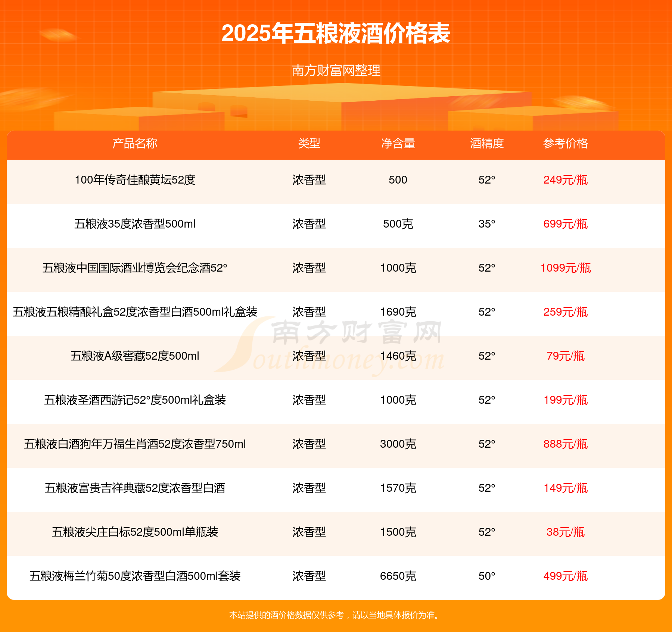Select 浓香型 type cell in the 富贵吉祥典藏 row

[x=309, y=488]
